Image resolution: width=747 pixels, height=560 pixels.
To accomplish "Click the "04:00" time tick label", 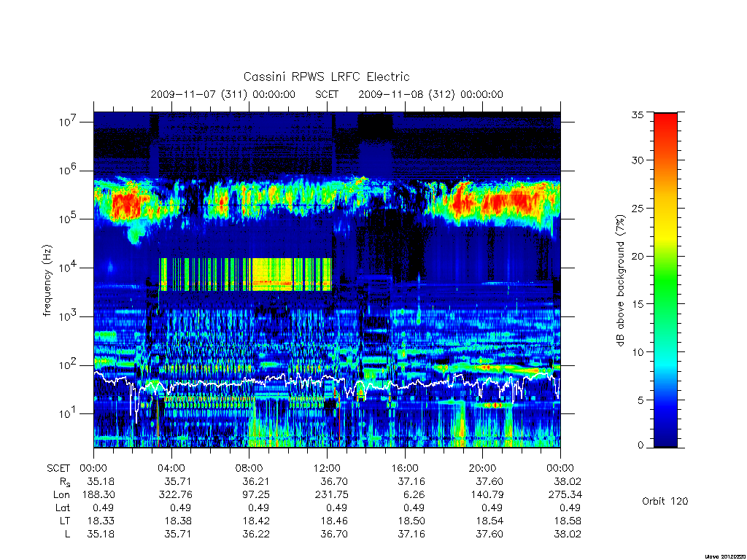I will (171, 468).
